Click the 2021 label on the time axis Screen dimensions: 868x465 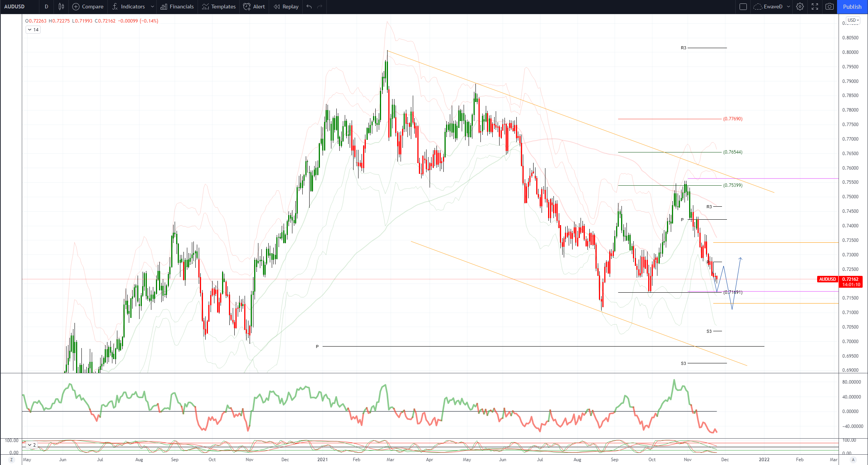[322, 460]
